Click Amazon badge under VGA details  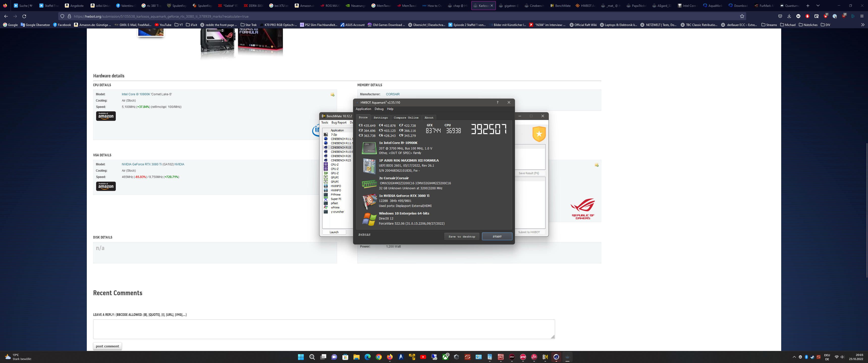click(106, 186)
